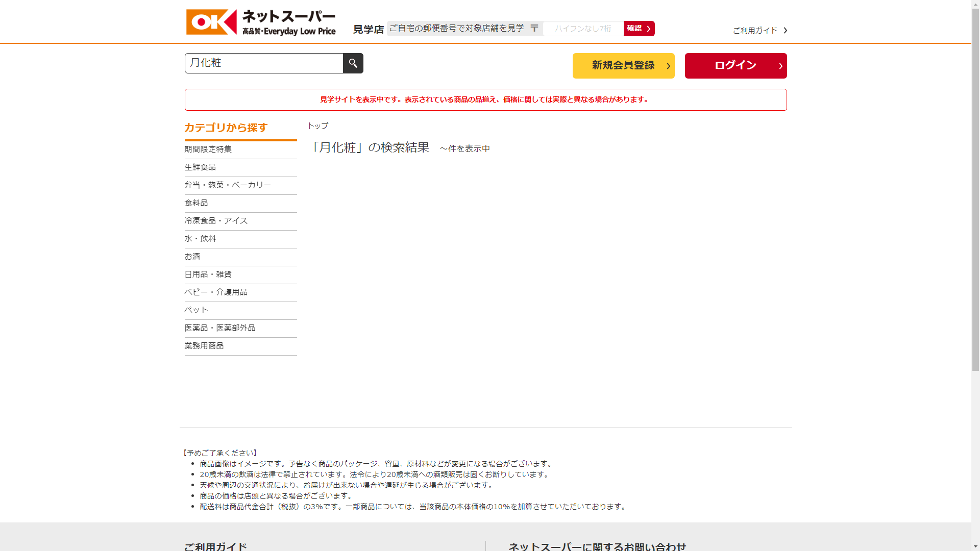The height and width of the screenshot is (551, 980).
Task: Open 冷凍食品・アイス category
Action: (216, 221)
